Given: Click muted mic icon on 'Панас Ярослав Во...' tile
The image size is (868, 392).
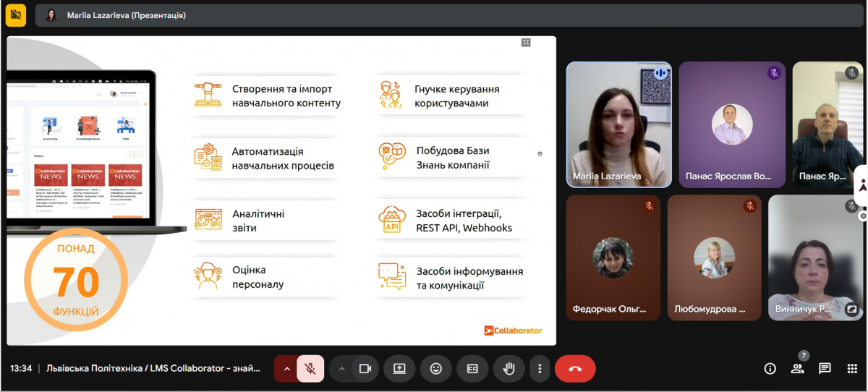Looking at the screenshot, I should point(774,73).
